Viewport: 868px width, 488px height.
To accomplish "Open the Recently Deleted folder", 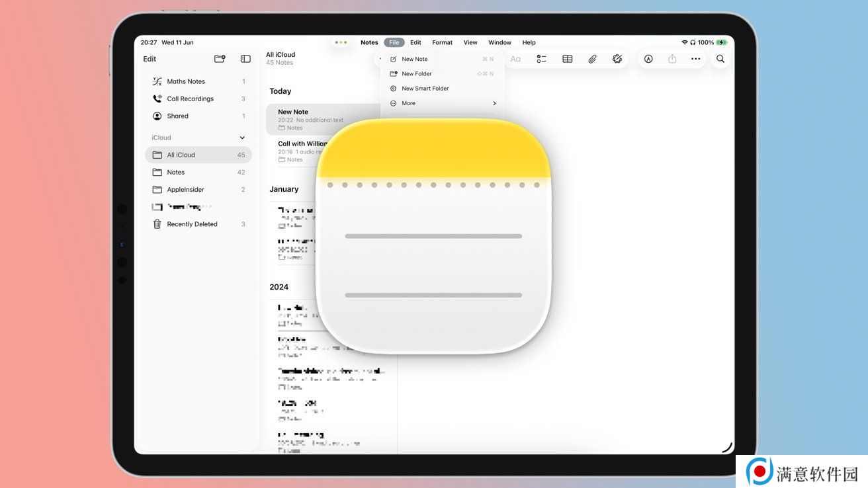I will (198, 224).
